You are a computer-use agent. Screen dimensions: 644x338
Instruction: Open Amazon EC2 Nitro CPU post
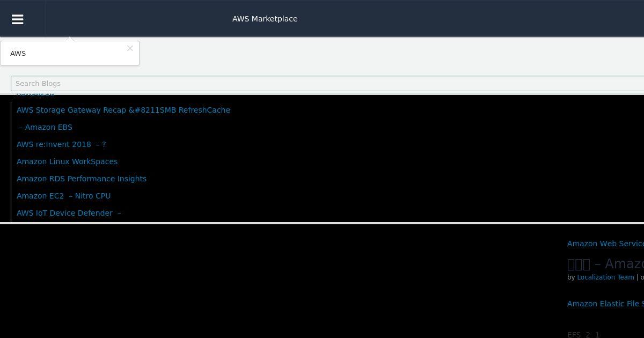pyautogui.click(x=63, y=196)
